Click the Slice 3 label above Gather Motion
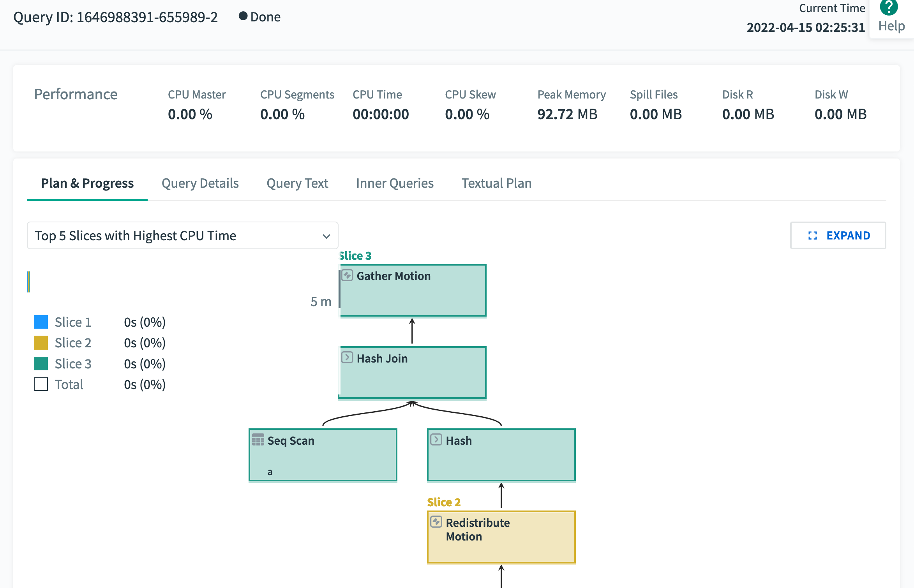Image resolution: width=914 pixels, height=588 pixels. 356,256
